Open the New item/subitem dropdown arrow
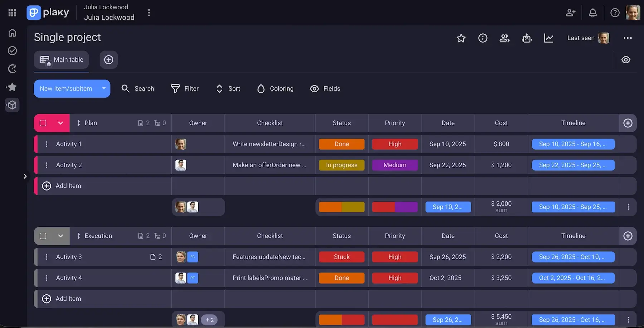This screenshot has width=644, height=328. tap(104, 88)
